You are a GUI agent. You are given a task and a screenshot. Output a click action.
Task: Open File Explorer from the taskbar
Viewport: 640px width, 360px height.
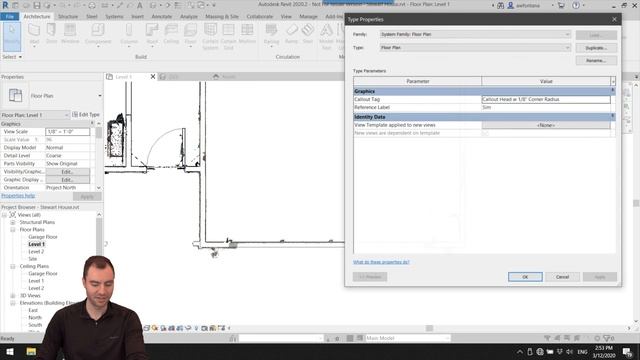[x=31, y=351]
